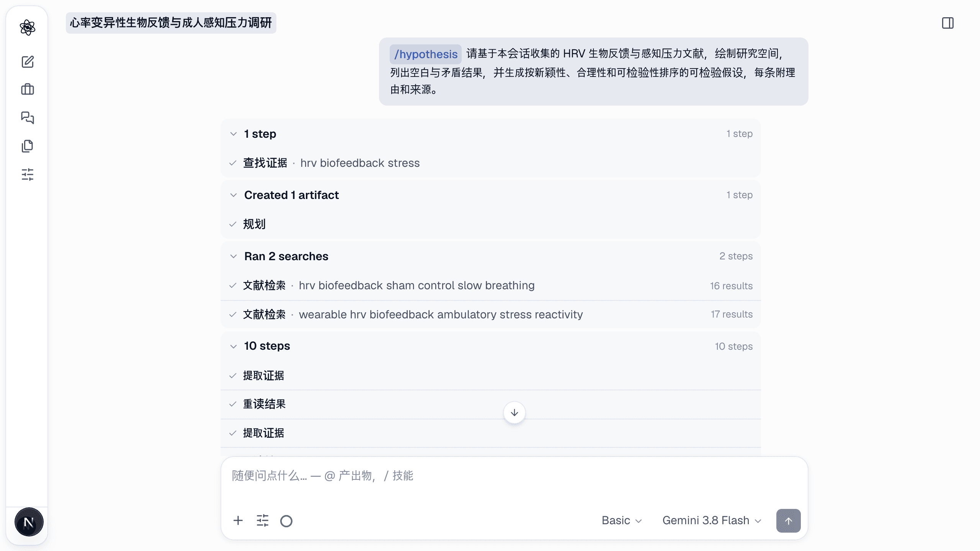980x551 pixels.
Task: Open the Gemini 3.8 Flash model dropdown
Action: (712, 520)
